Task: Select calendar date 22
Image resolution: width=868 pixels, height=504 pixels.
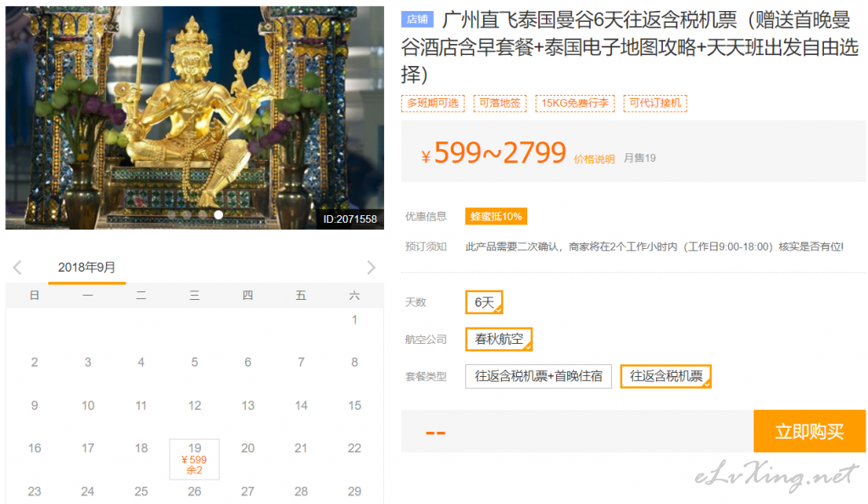Action: [x=354, y=448]
